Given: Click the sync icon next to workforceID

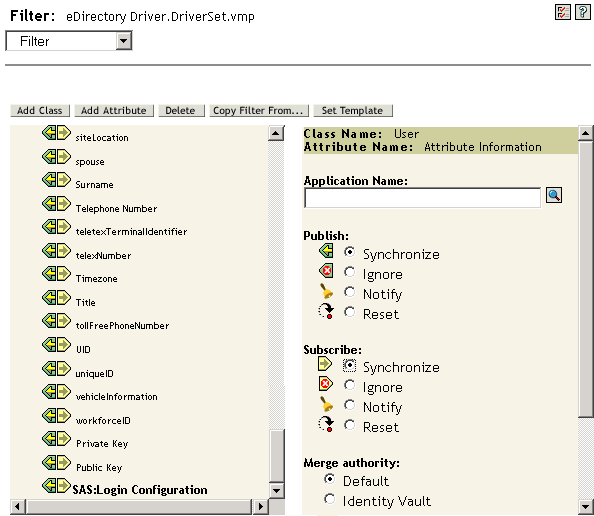Looking at the screenshot, I should pyautogui.click(x=56, y=415).
